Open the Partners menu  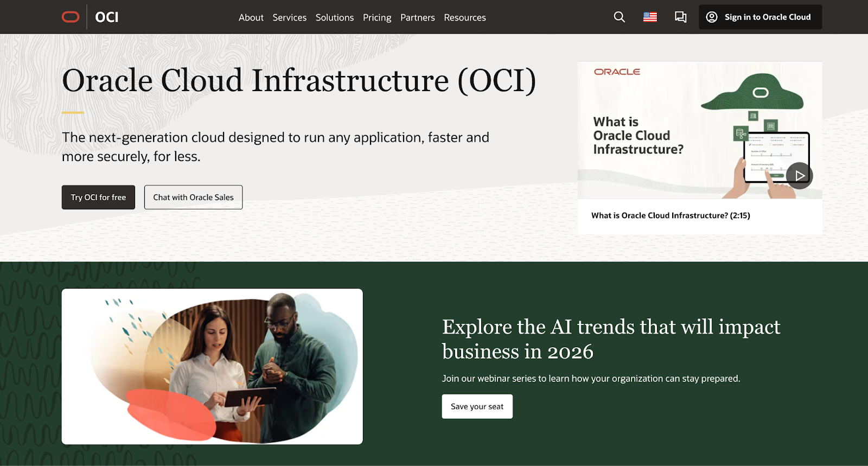click(418, 17)
